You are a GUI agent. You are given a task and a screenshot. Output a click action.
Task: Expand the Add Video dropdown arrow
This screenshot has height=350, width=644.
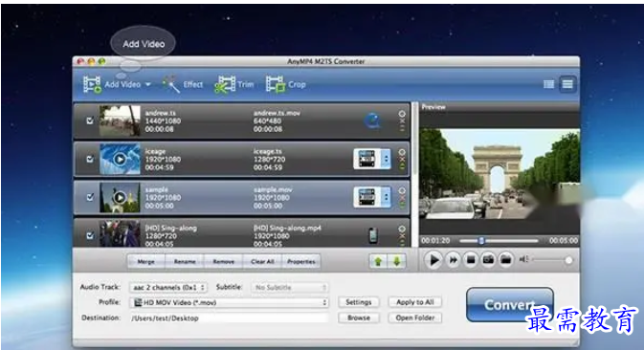point(148,84)
